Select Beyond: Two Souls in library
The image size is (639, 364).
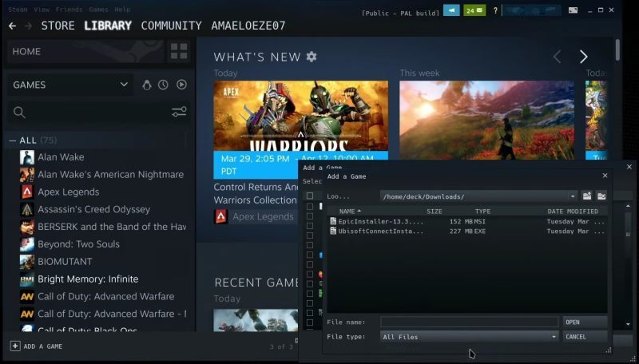tap(78, 244)
